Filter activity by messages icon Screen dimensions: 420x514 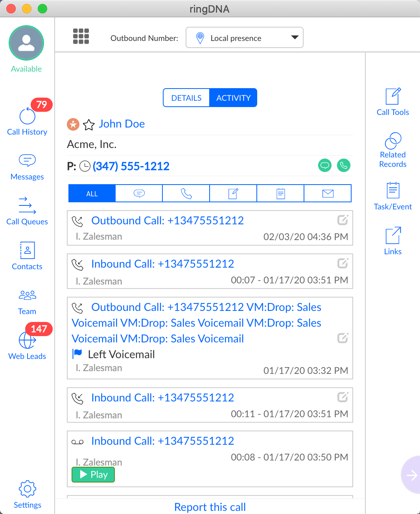click(139, 193)
